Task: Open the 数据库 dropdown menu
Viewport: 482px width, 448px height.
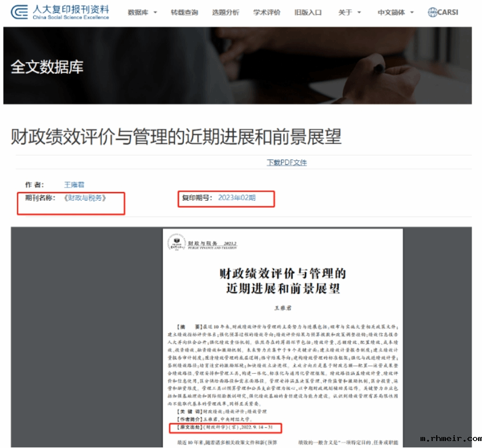Action: (142, 12)
